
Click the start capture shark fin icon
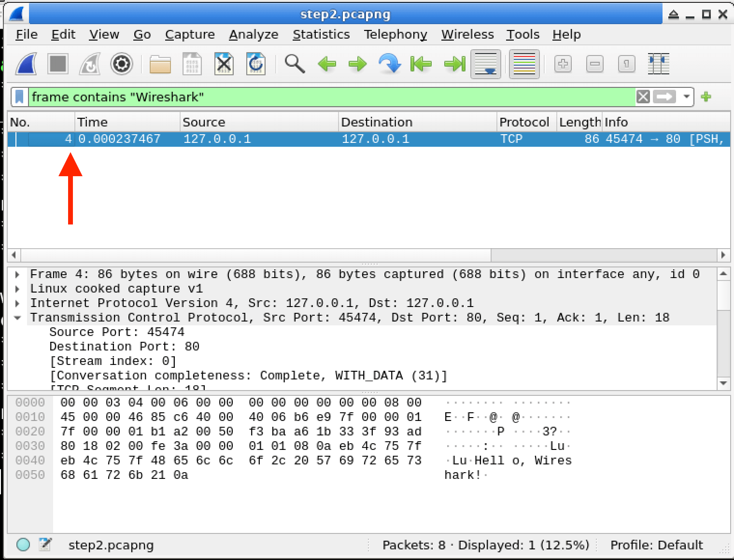point(26,64)
